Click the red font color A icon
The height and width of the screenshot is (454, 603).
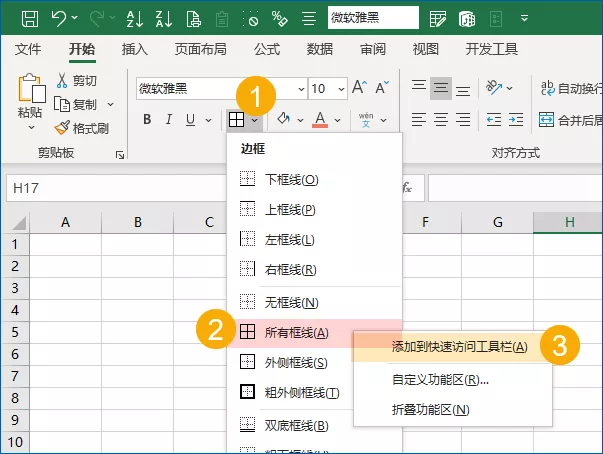click(x=320, y=120)
